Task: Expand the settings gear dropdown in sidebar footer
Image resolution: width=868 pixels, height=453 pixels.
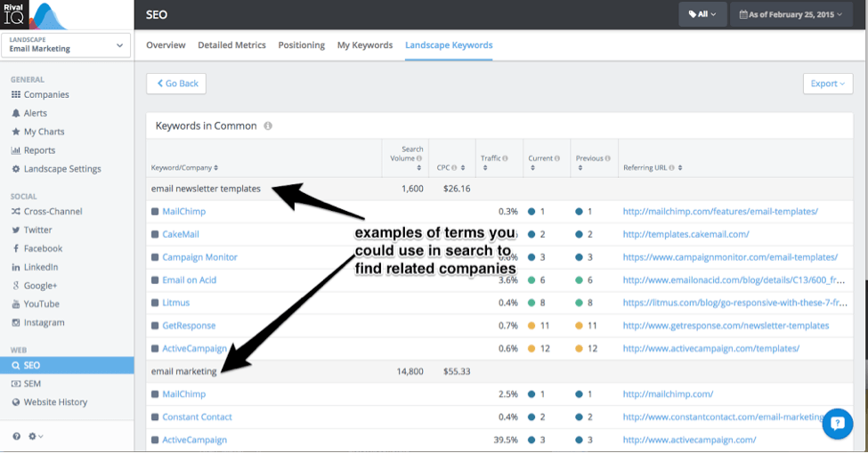Action: (x=36, y=436)
